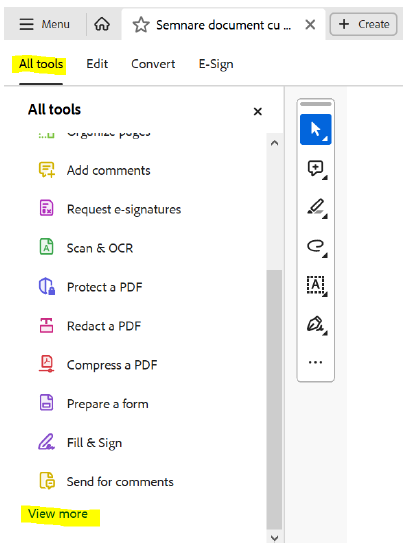This screenshot has height=549, width=407.
Task: Click the Create button
Action: pyautogui.click(x=363, y=25)
